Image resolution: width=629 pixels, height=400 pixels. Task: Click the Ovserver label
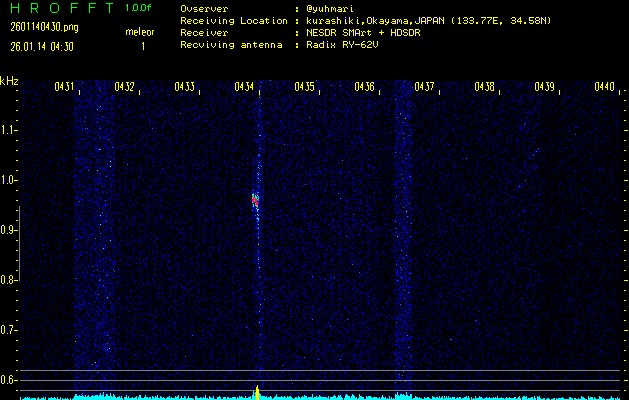(x=204, y=9)
